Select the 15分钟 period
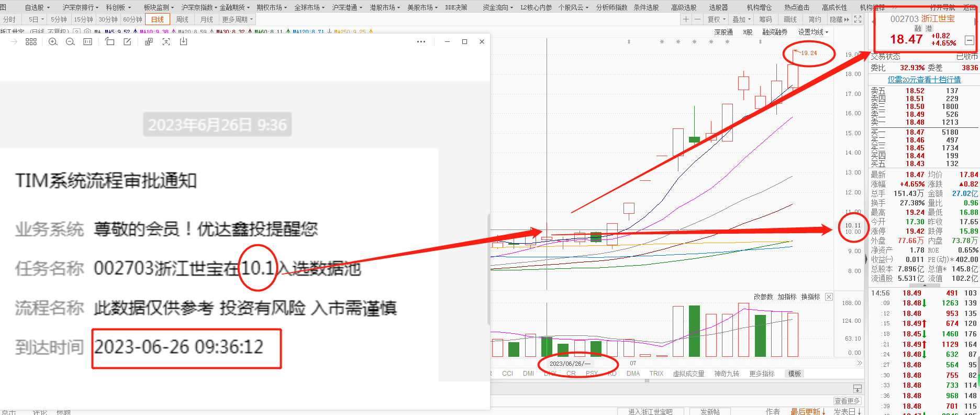980x415 pixels. (83, 19)
